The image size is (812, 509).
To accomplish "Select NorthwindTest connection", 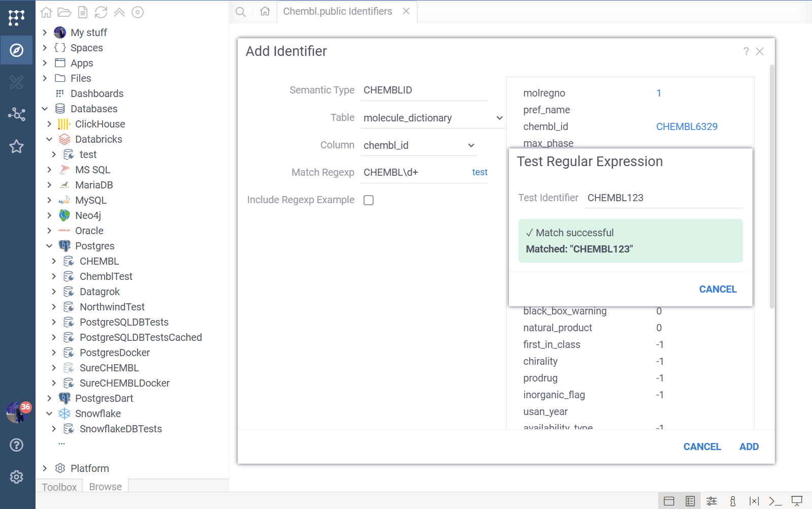I will [x=112, y=307].
